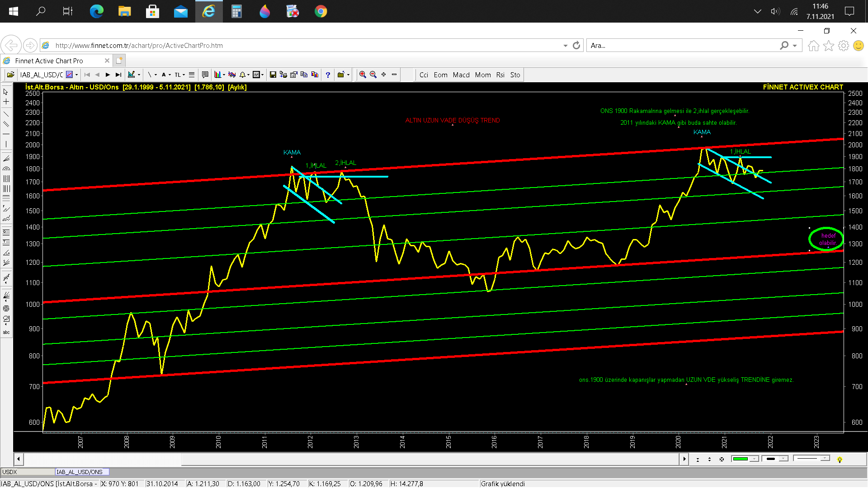Click the play forward arrow button
The height and width of the screenshot is (488, 868).
[108, 75]
